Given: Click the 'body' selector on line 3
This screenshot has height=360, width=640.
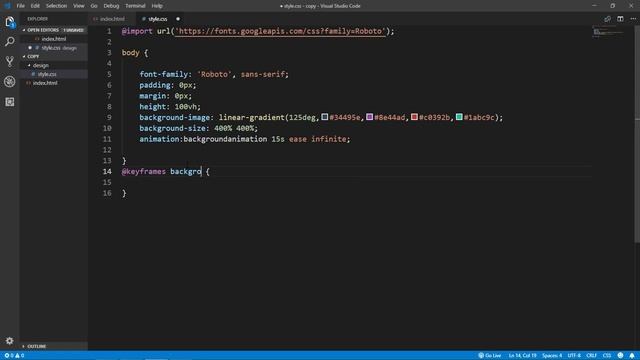Looking at the screenshot, I should (x=131, y=53).
